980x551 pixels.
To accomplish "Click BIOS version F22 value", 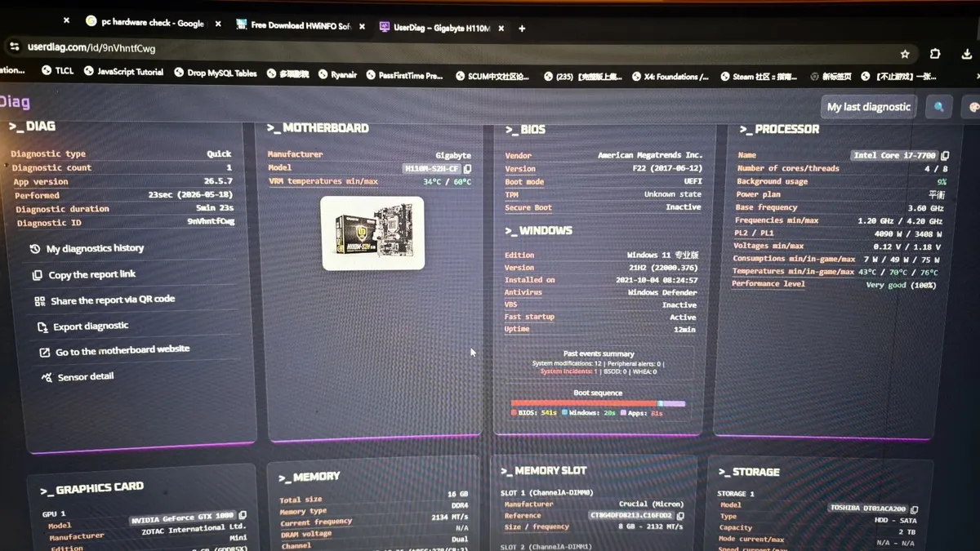I will click(666, 168).
